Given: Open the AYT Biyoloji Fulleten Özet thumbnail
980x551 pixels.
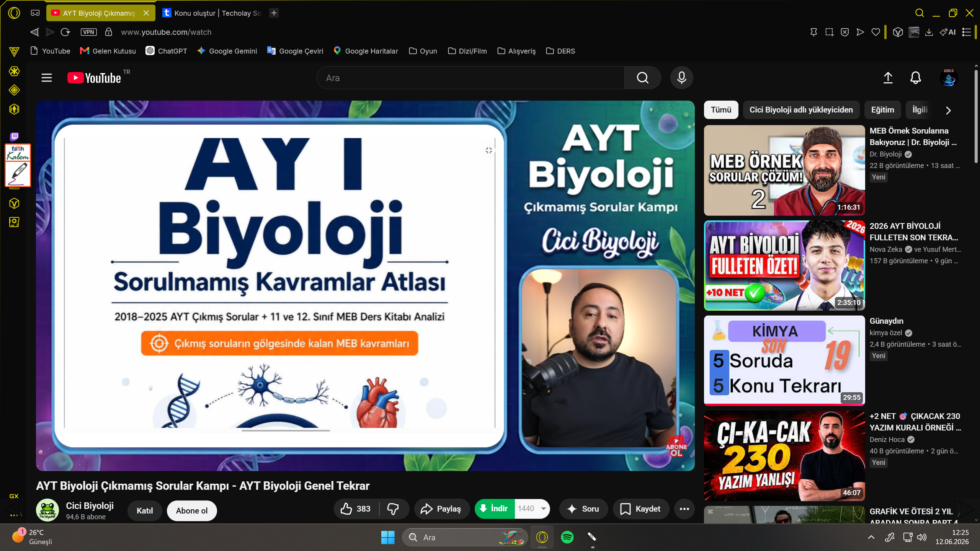Looking at the screenshot, I should (784, 266).
